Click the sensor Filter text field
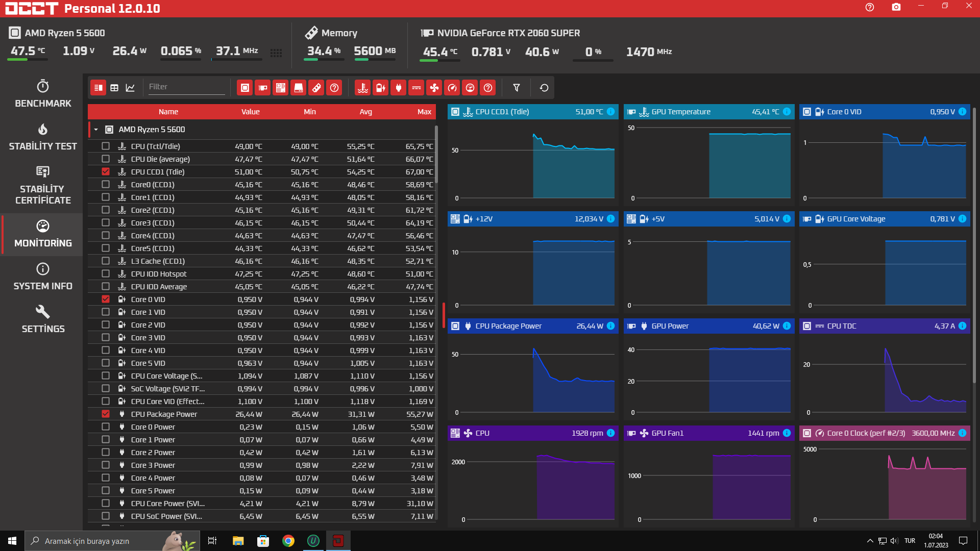 pyautogui.click(x=186, y=87)
